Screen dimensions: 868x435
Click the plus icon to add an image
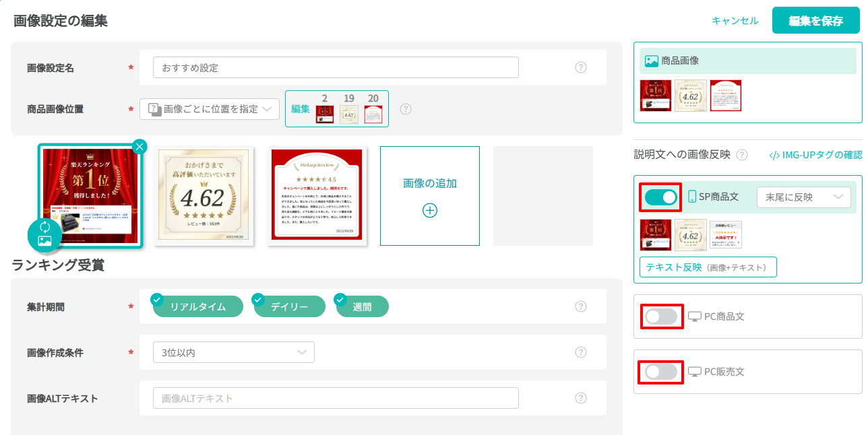430,210
